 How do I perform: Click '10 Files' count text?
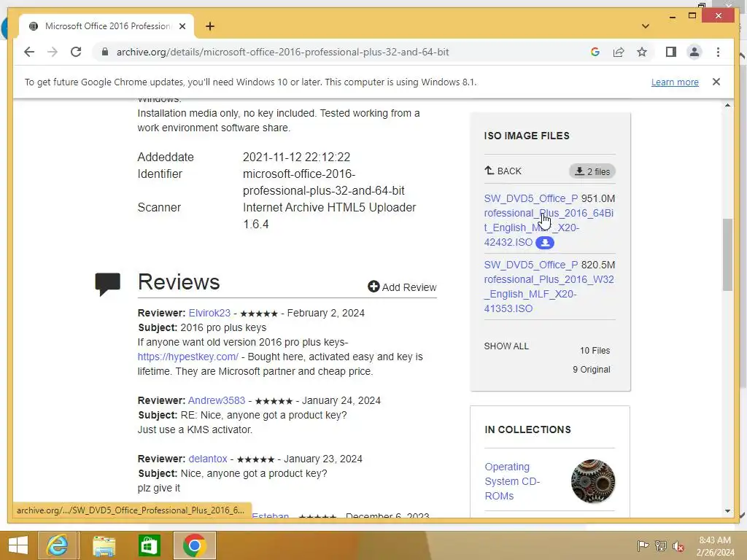[595, 351]
